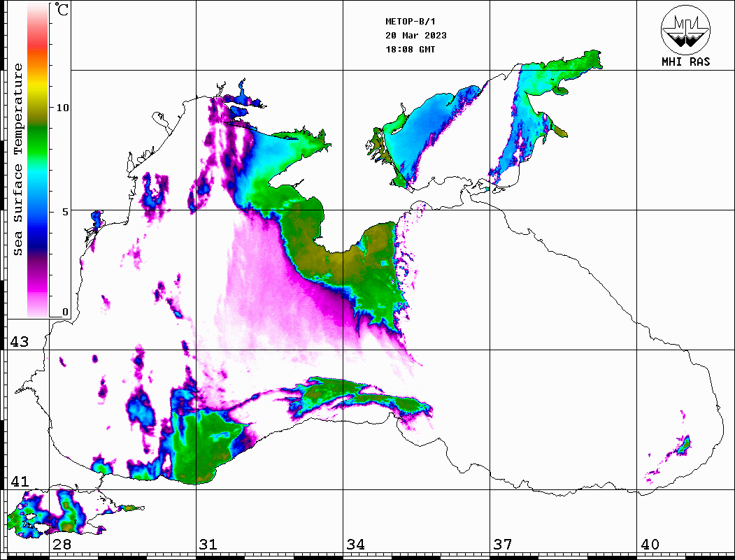This screenshot has width=735, height=560.
Task: Click the date '20 Mar 2023'
Action: [x=416, y=36]
